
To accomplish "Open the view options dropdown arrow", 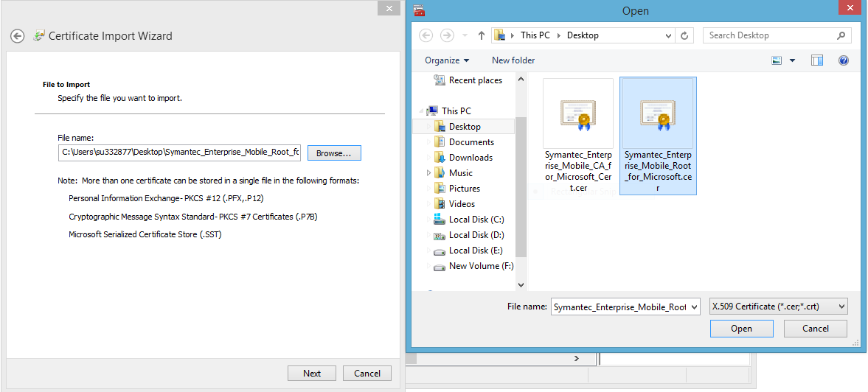I will [792, 60].
